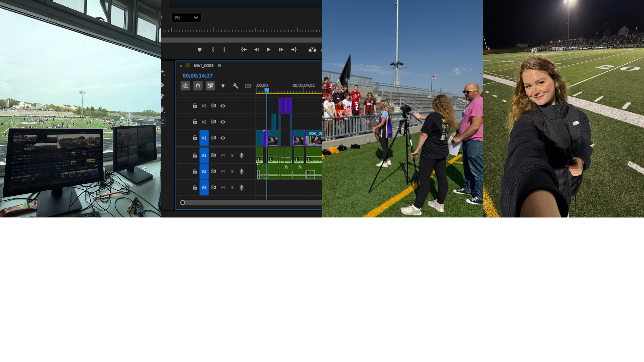This screenshot has width=644, height=362.
Task: Click the Captions CC icon
Action: (x=248, y=86)
